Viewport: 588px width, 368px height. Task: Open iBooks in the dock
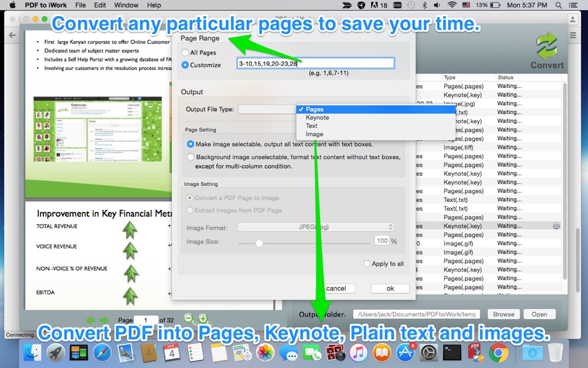point(381,353)
